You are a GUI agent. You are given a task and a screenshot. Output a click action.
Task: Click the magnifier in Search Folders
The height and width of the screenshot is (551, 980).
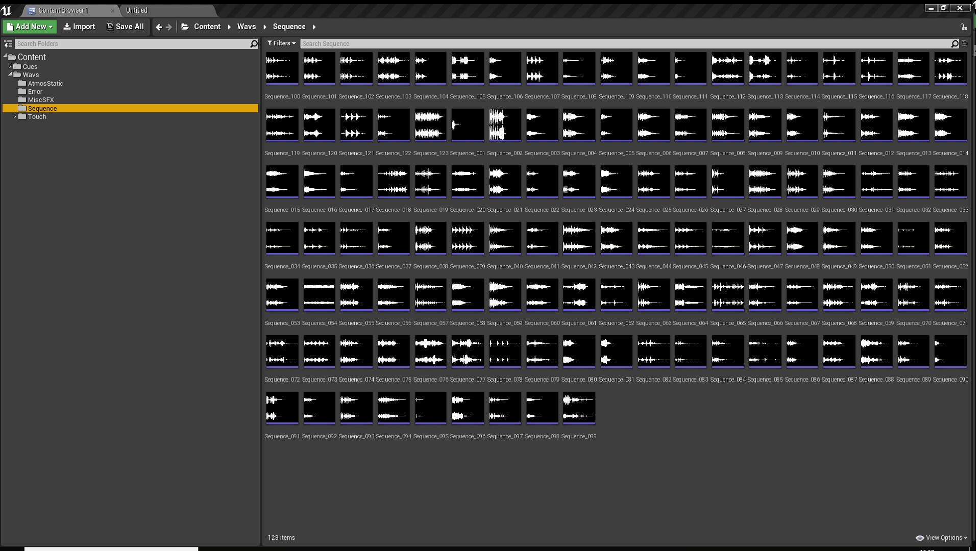(254, 44)
